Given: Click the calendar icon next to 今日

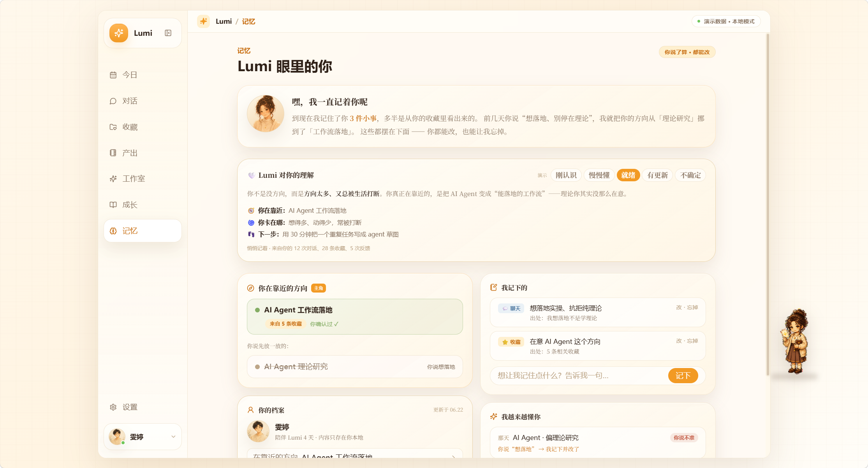Looking at the screenshot, I should (x=113, y=75).
